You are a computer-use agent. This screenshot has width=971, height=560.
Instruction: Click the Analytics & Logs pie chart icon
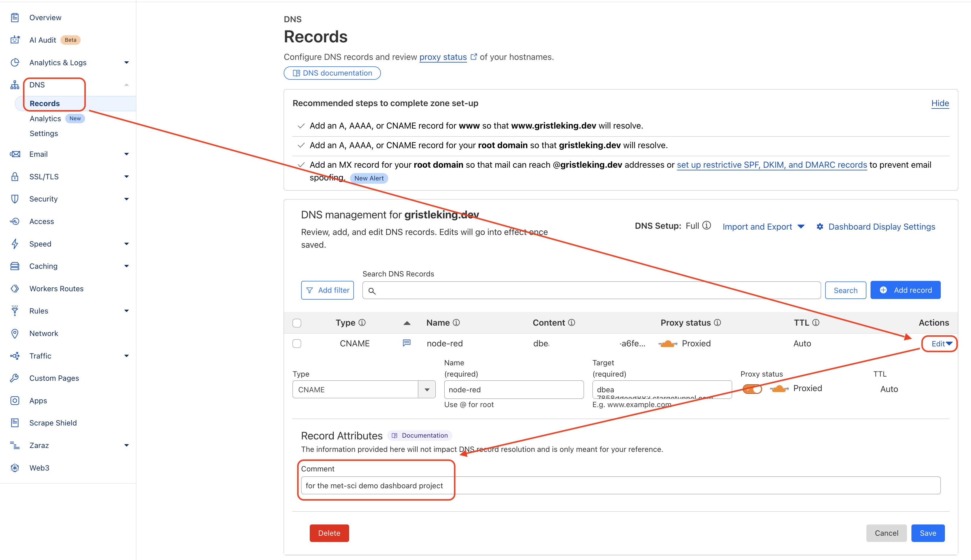[15, 62]
